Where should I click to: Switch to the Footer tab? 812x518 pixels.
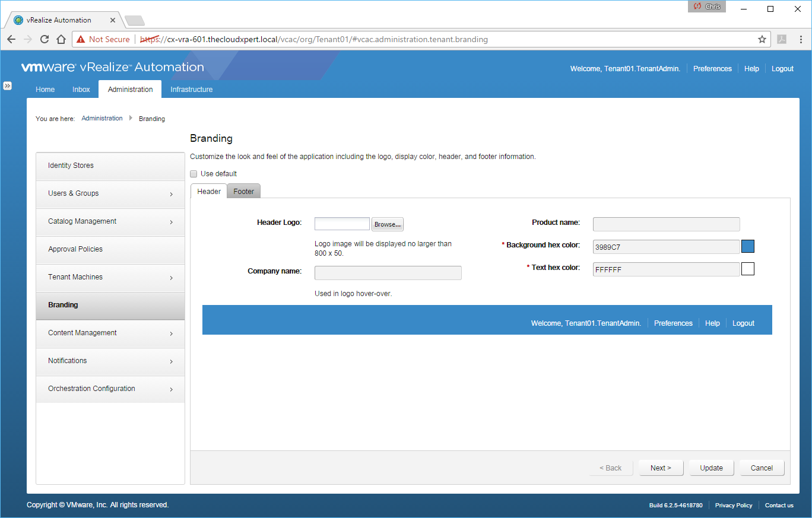(243, 191)
